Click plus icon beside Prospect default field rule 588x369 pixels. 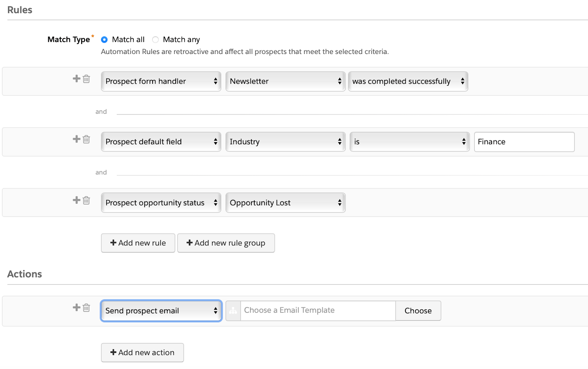click(76, 139)
